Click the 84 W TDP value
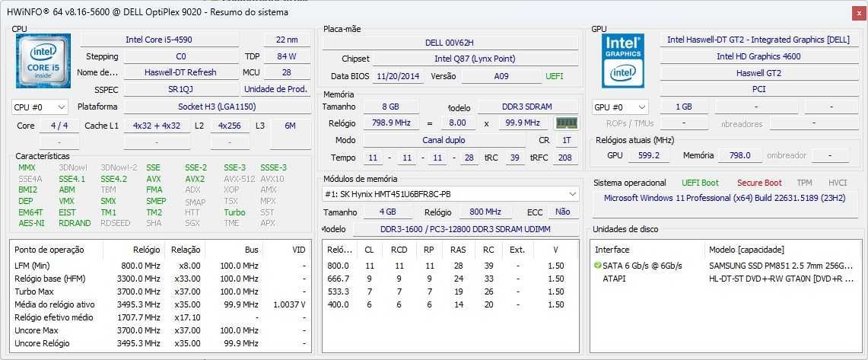The width and height of the screenshot is (868, 360). pyautogui.click(x=286, y=56)
